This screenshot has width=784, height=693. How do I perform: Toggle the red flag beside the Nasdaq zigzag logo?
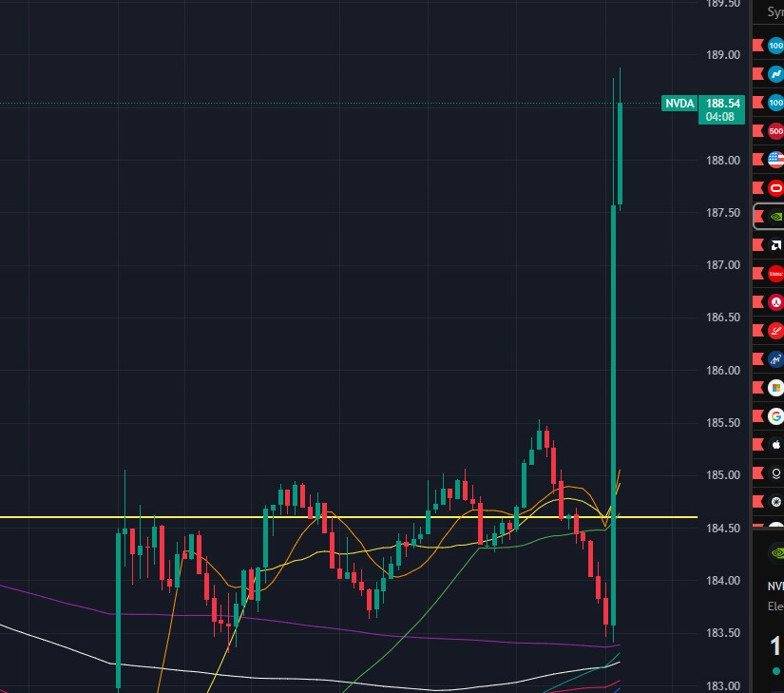758,74
